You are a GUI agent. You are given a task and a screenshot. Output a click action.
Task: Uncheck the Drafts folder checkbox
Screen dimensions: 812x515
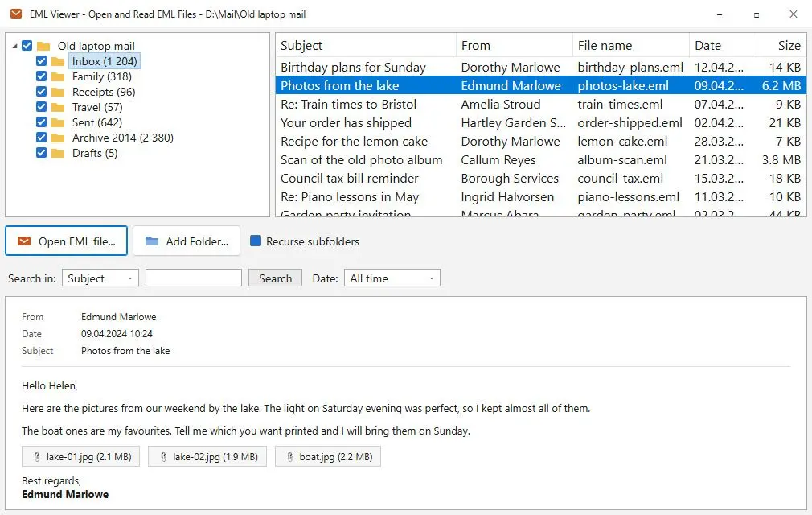[42, 153]
